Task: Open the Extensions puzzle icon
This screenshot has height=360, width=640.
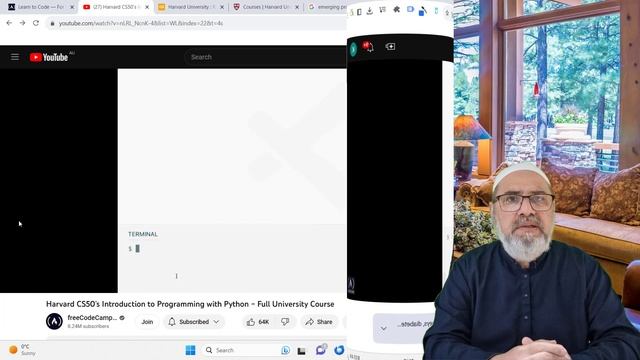Action: click(396, 9)
